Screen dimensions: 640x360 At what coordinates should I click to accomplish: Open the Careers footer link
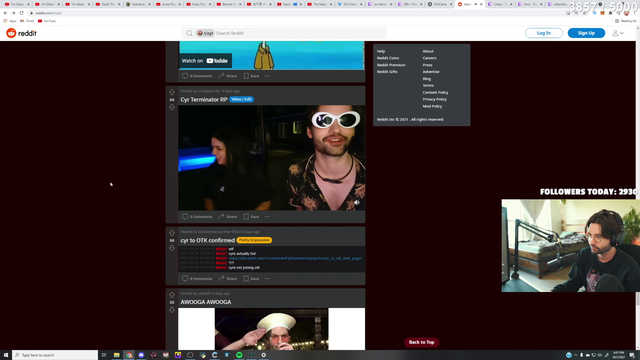coord(429,58)
